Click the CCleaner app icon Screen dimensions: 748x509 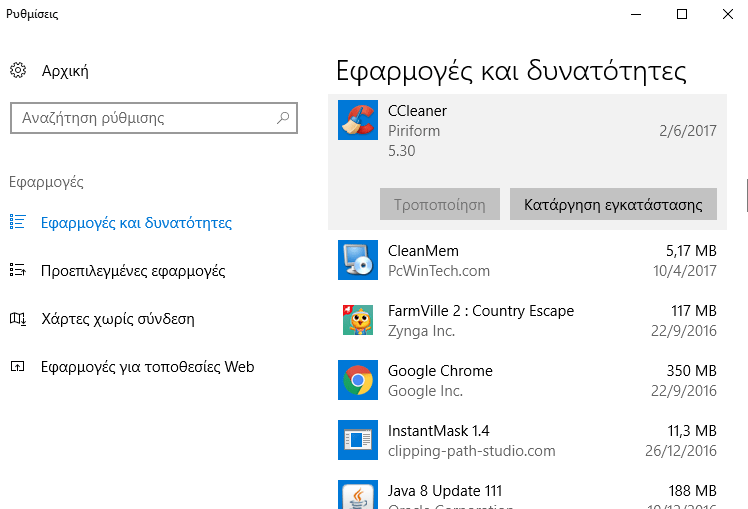(x=358, y=120)
